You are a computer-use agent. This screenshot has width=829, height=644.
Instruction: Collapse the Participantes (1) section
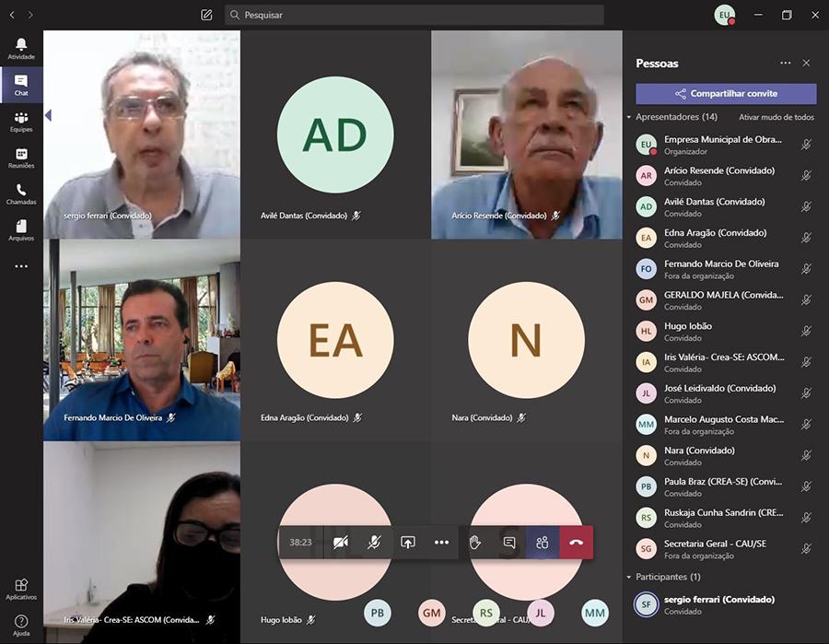629,577
